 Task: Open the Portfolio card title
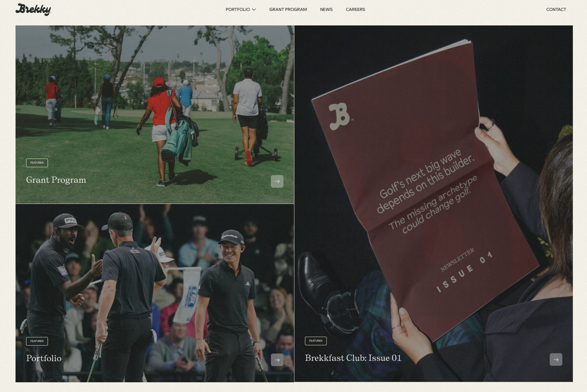pyautogui.click(x=44, y=358)
